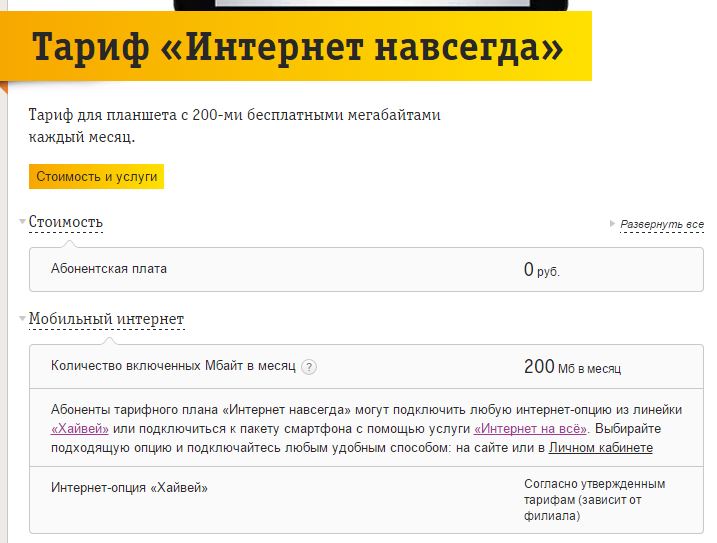Click «Развернуть все» to expand all

coord(662,224)
